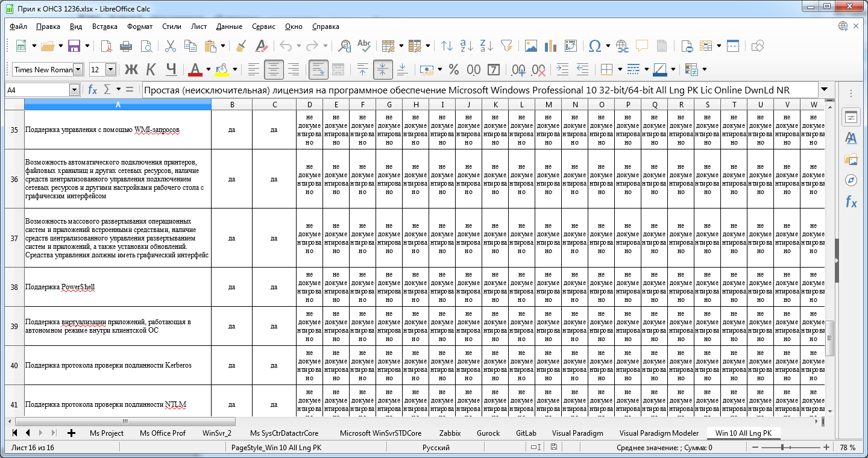Expand the formula bar
This screenshot has width=868, height=458.
824,90
